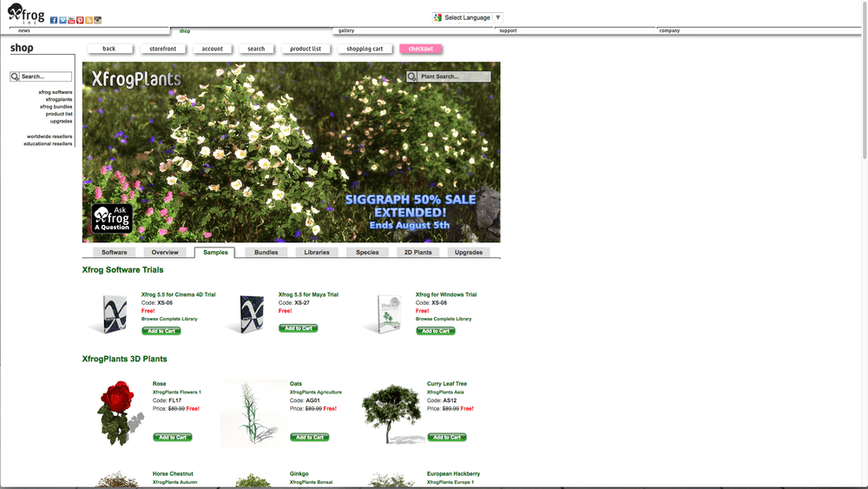Open the Ask Xfrog A Question badge
Image resolution: width=868 pixels, height=489 pixels.
(112, 218)
